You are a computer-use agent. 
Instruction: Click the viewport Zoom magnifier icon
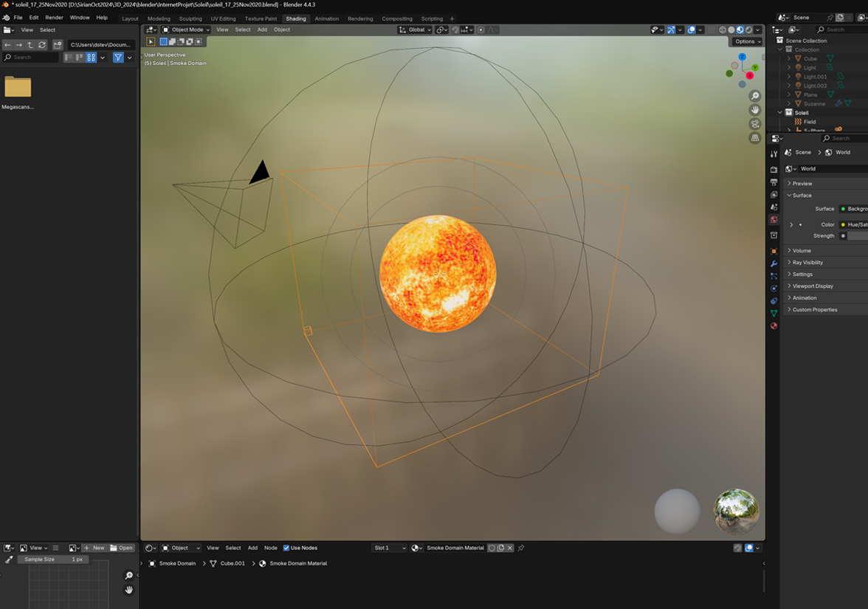[755, 95]
